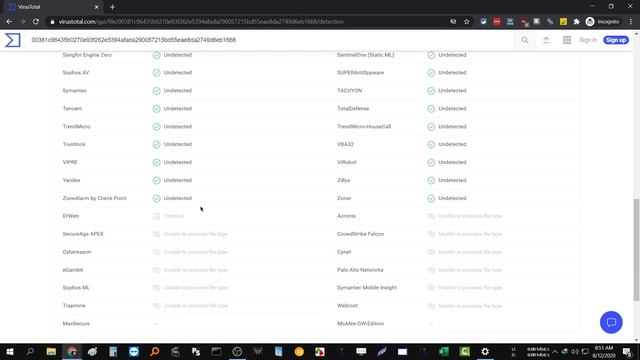Click the taskbar search magnifier
Image resolution: width=640 pixels, height=360 pixels.
pyautogui.click(x=30, y=351)
